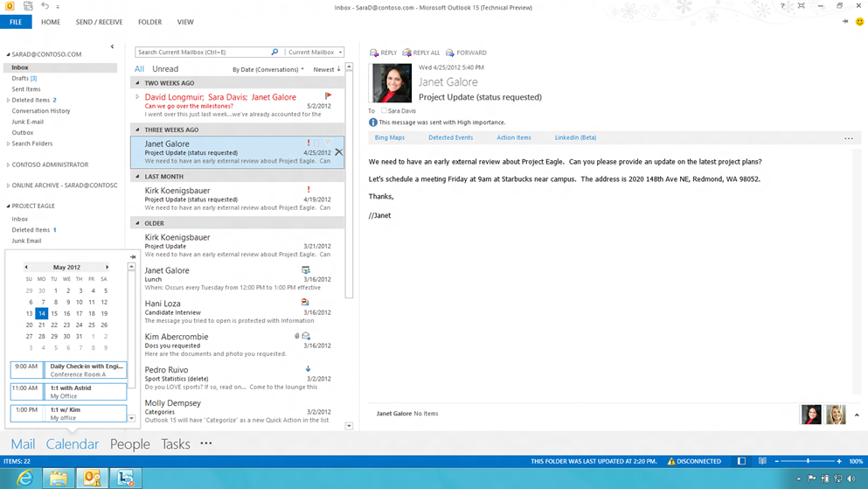Toggle the presence box next to Sara Davis
The width and height of the screenshot is (868, 489).
(x=384, y=111)
